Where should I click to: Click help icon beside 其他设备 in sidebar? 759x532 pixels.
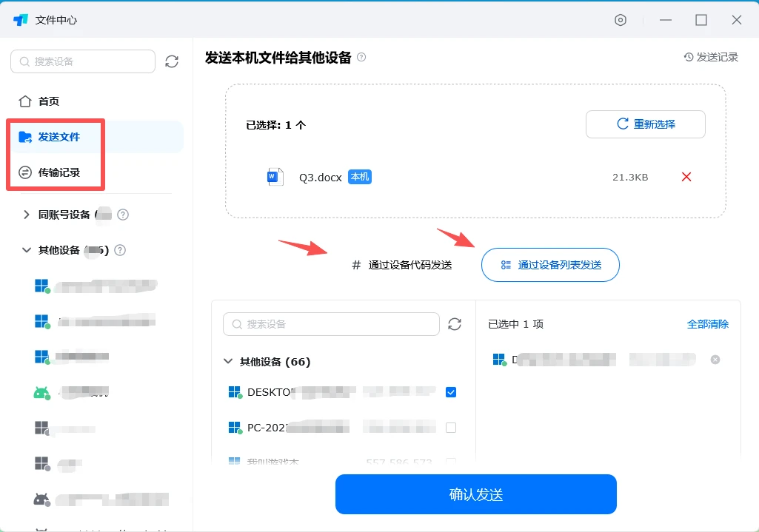119,250
